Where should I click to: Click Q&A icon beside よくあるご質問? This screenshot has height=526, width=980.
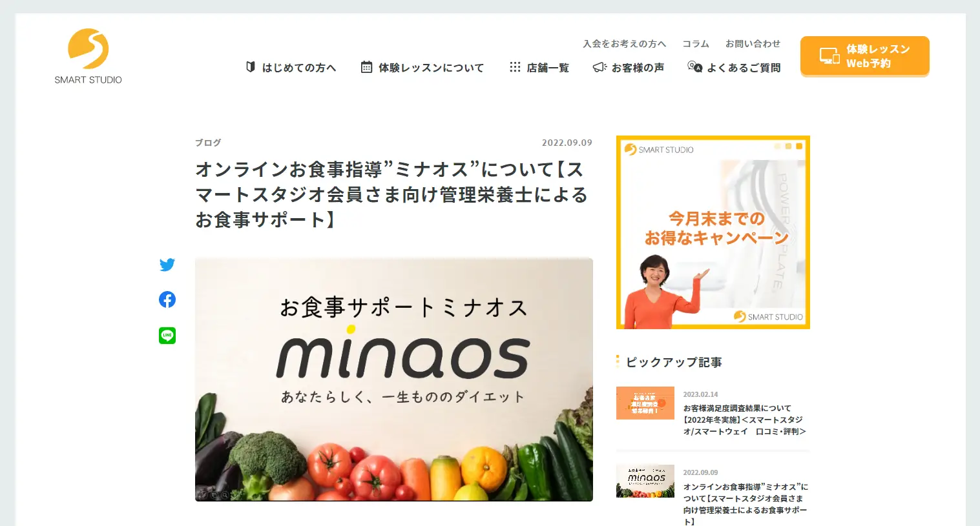(x=694, y=66)
